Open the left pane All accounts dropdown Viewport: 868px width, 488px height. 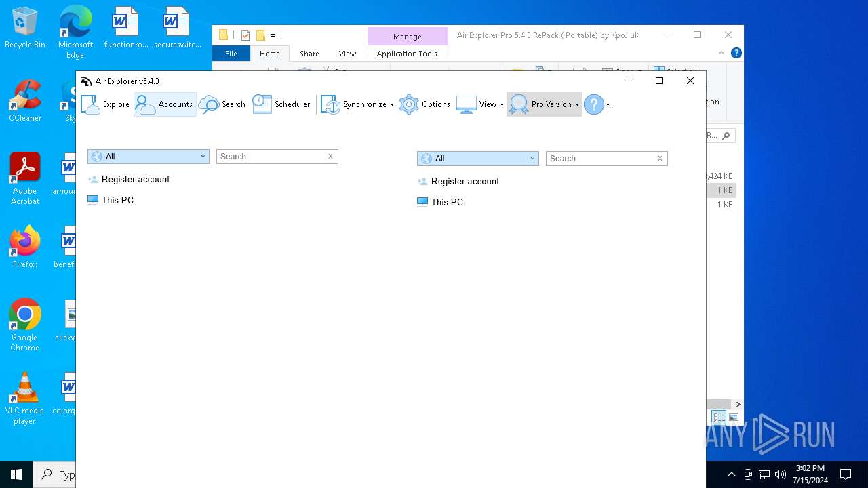(149, 157)
